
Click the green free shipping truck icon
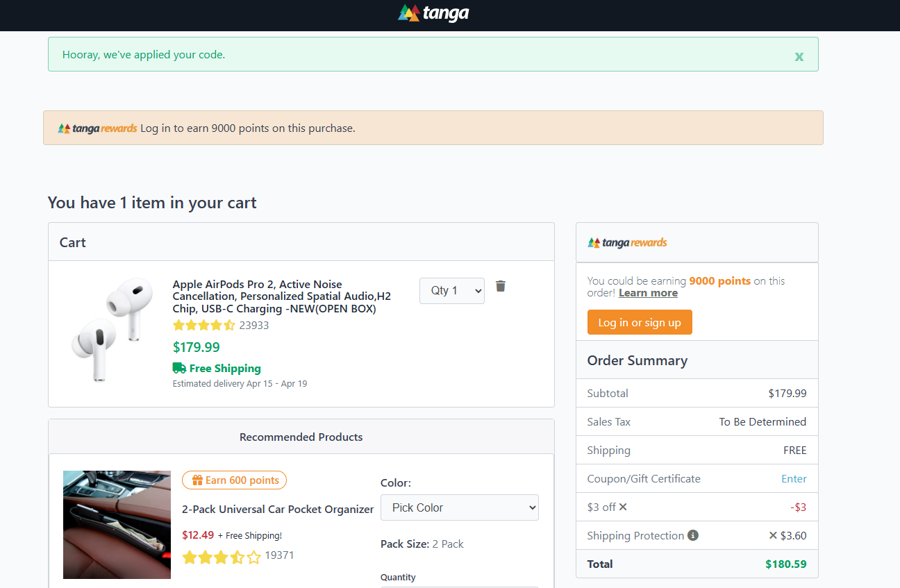click(179, 368)
